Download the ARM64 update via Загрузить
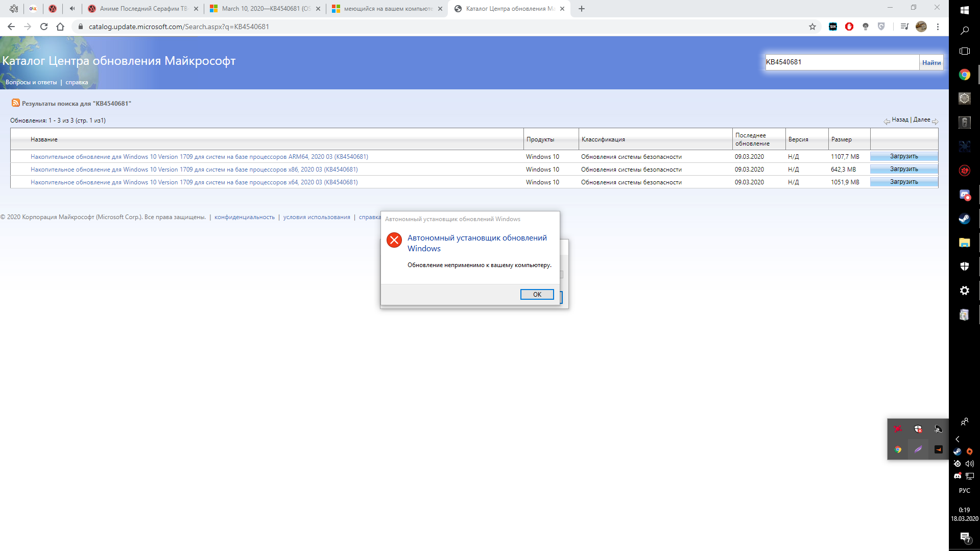 pos(904,156)
